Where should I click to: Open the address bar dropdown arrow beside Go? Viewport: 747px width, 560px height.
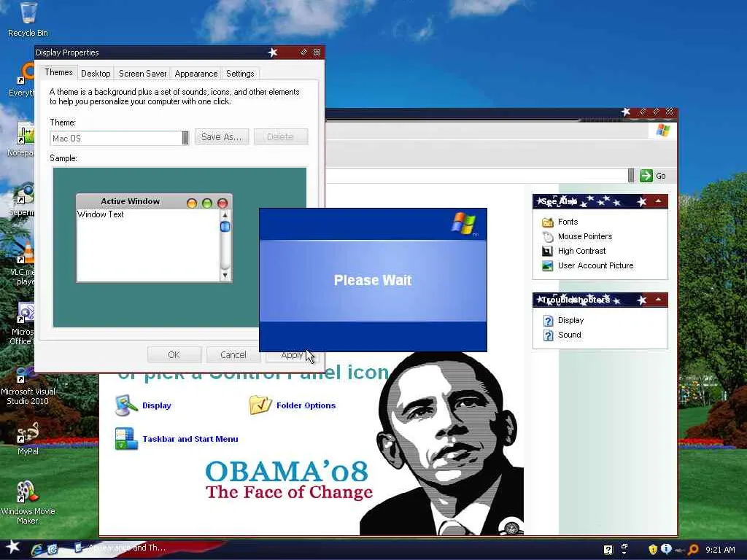[631, 176]
